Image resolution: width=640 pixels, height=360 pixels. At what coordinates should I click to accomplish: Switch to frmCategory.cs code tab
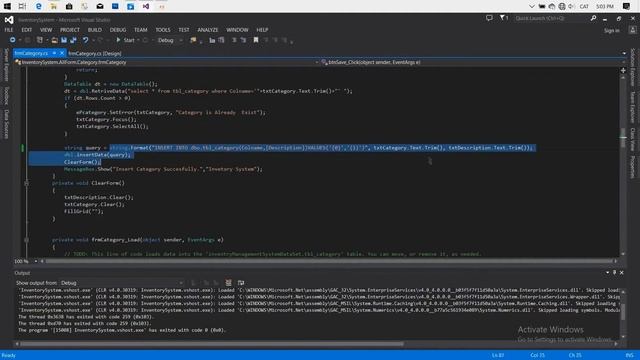click(x=31, y=53)
